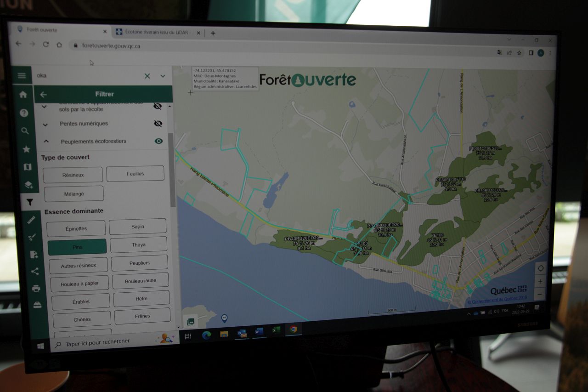This screenshot has width=588, height=392.
Task: Open the add layers icon in sidebar
Action: pyautogui.click(x=28, y=185)
